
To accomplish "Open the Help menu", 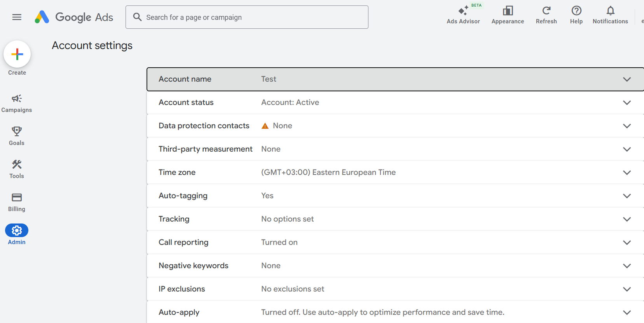I will pos(576,15).
